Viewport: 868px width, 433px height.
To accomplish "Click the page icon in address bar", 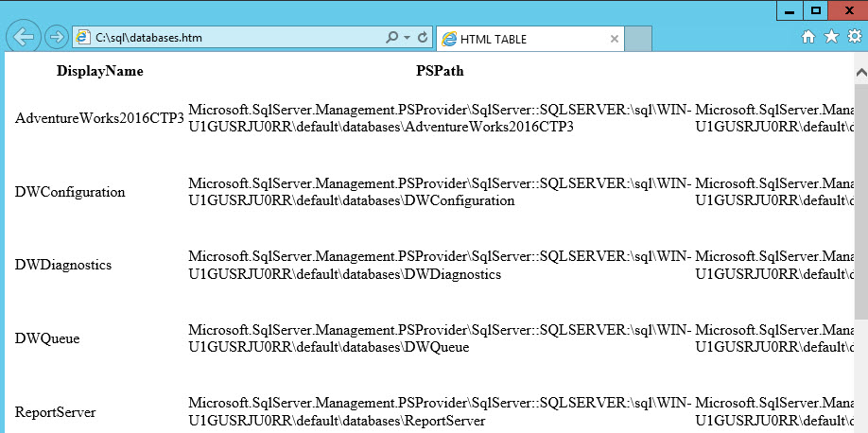I will [83, 38].
